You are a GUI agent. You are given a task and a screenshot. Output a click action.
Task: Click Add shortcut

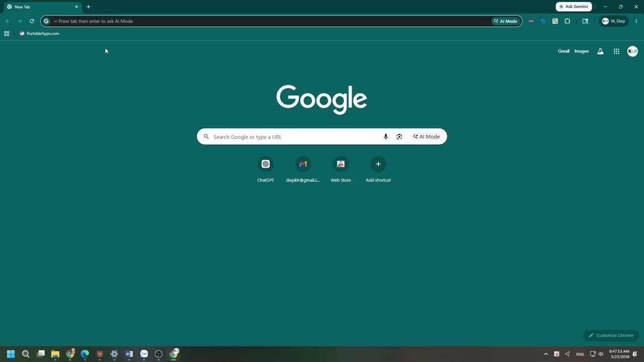pos(378,170)
